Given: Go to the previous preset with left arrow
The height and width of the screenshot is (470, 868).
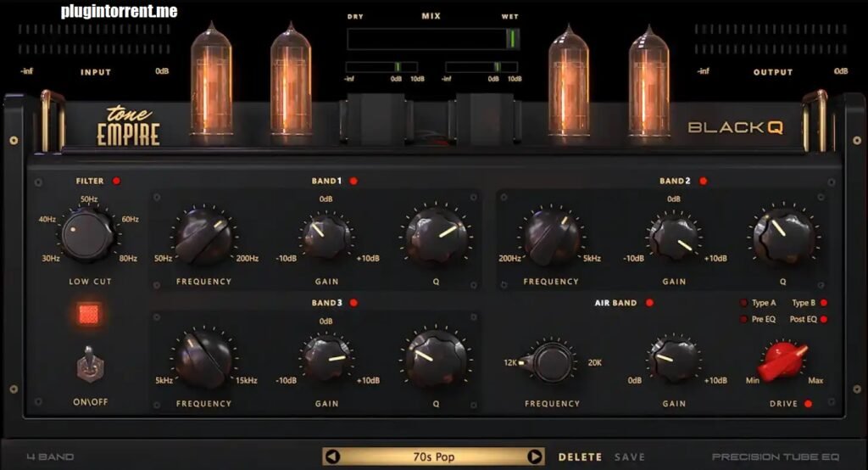Looking at the screenshot, I should click(x=332, y=456).
